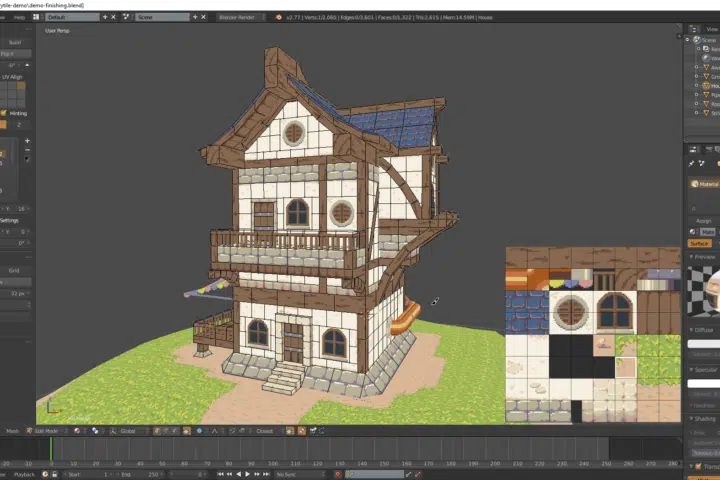Click the Build button in the tool panel
This screenshot has height=480, width=720.
15,42
